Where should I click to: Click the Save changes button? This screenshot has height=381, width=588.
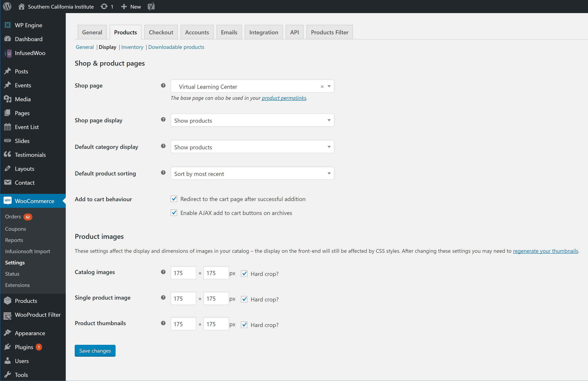(x=95, y=350)
